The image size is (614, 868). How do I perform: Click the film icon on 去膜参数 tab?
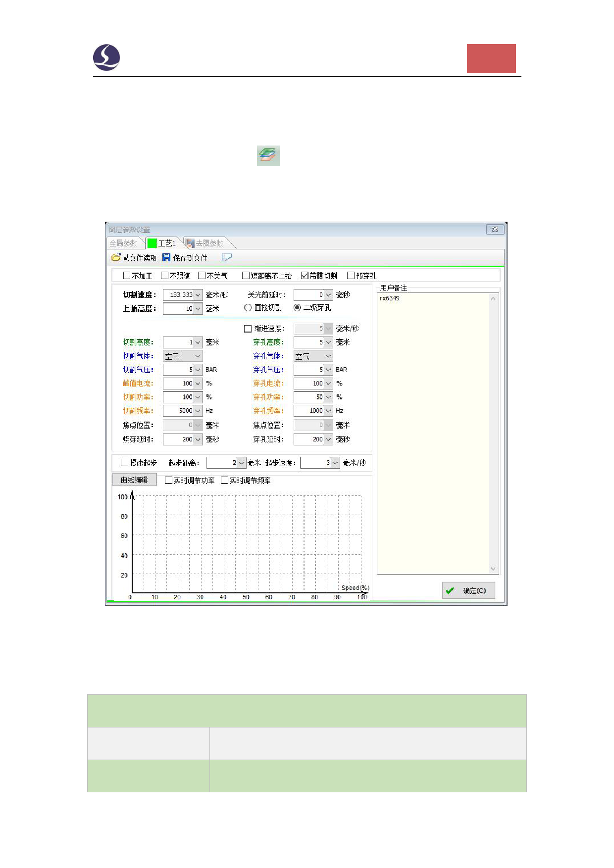tap(190, 243)
